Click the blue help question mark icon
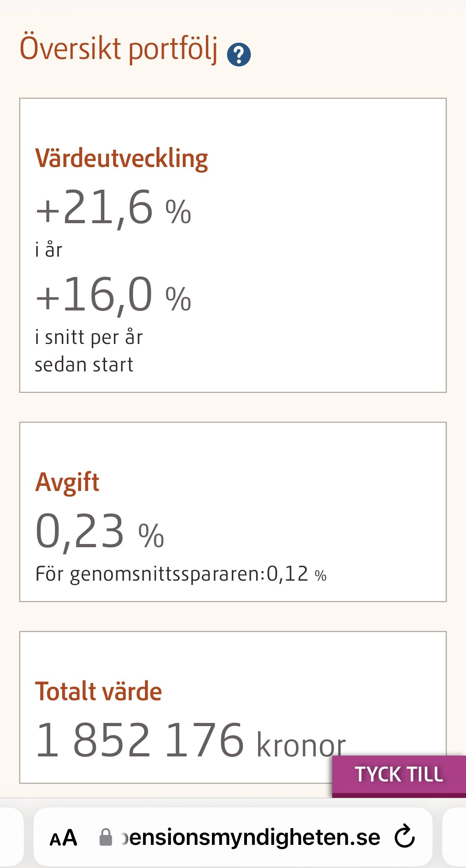This screenshot has width=466, height=868. (239, 55)
